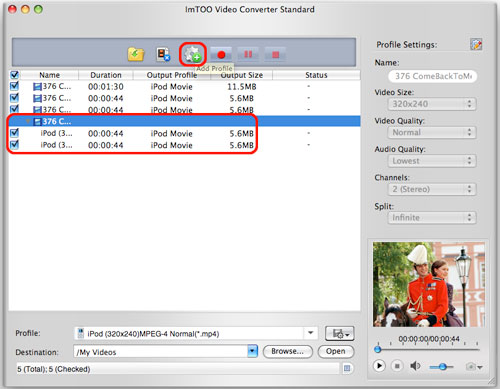Uncheck the third 376 C... row checkbox
Image resolution: width=500 pixels, height=389 pixels.
tap(14, 109)
